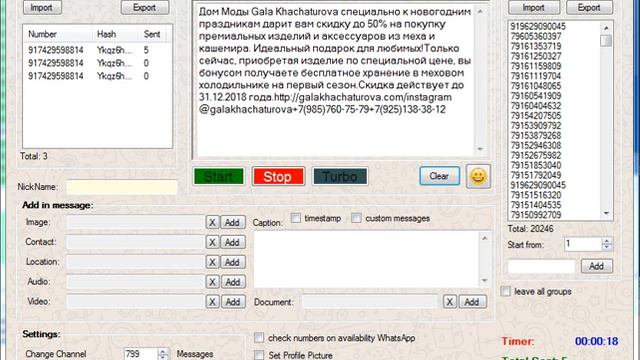
Task: Clear the message text with Clear button
Action: [439, 176]
